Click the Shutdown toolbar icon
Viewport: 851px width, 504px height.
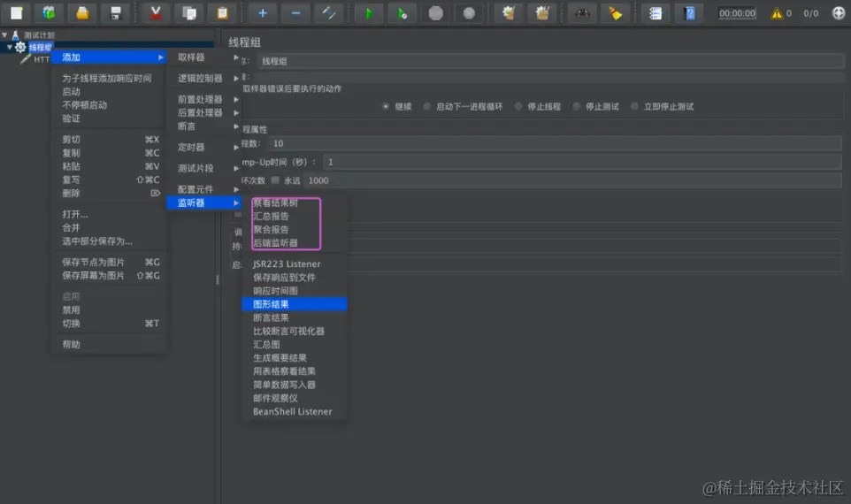pos(469,13)
